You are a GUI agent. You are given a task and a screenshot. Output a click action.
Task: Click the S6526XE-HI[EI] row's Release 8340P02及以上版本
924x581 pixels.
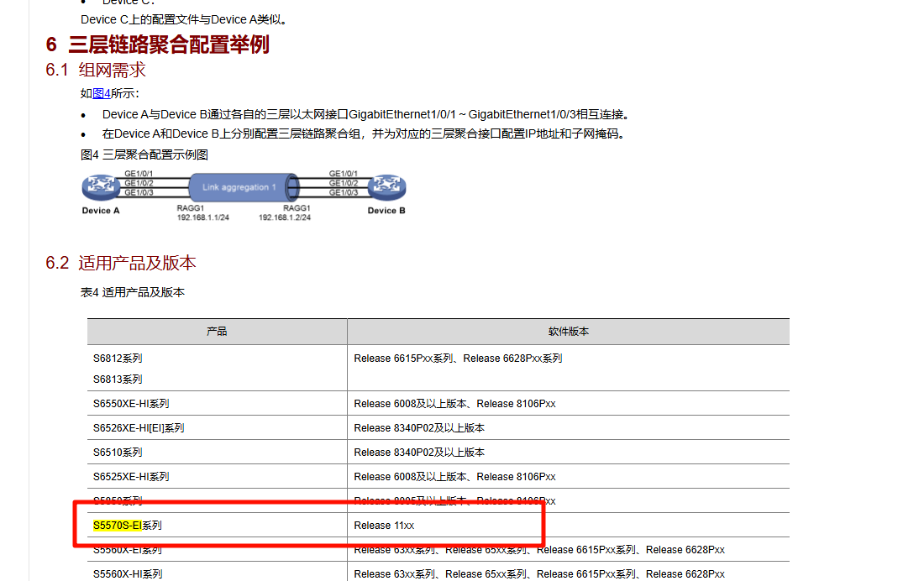419,428
